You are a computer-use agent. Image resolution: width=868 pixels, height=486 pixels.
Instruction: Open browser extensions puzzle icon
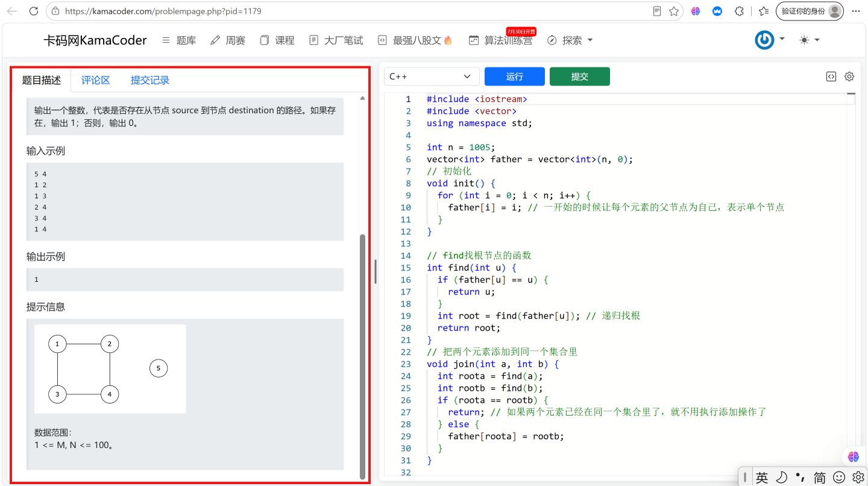pyautogui.click(x=739, y=11)
